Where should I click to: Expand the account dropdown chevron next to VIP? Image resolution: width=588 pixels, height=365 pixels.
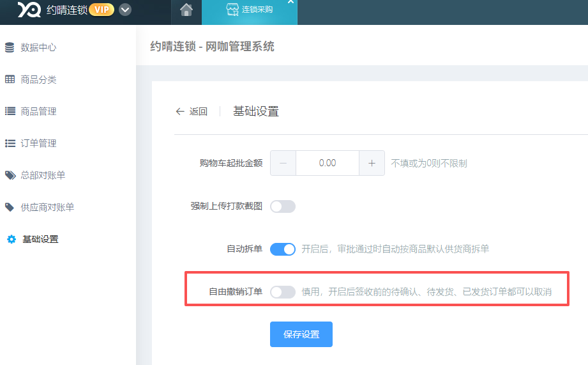[x=125, y=10]
